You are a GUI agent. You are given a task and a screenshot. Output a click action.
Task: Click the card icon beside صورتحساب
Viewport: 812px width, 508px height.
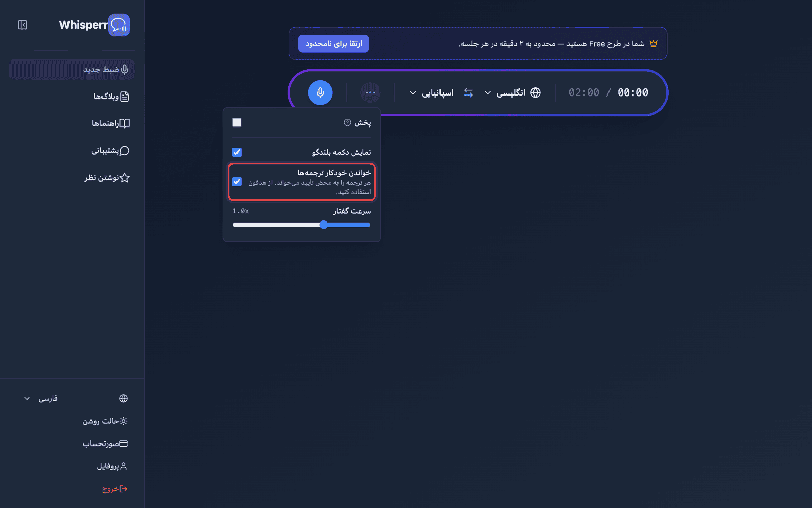pos(123,443)
